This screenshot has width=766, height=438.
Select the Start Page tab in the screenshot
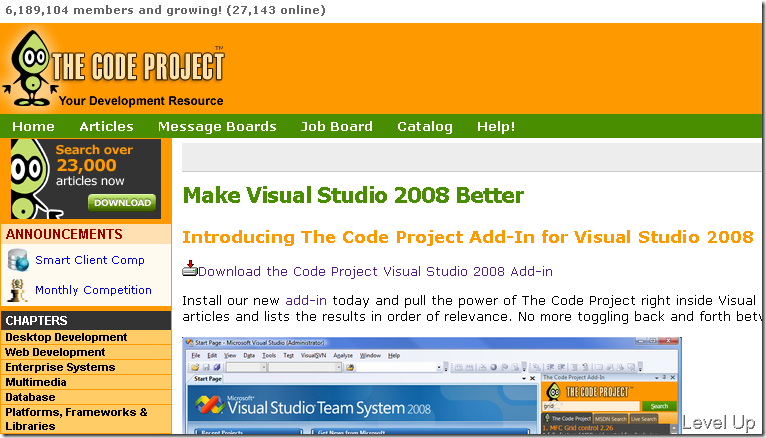(208, 378)
